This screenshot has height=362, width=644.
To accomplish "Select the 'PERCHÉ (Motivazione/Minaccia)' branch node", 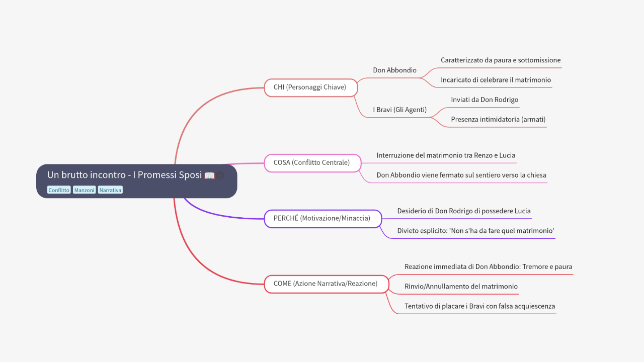I will pos(323,219).
